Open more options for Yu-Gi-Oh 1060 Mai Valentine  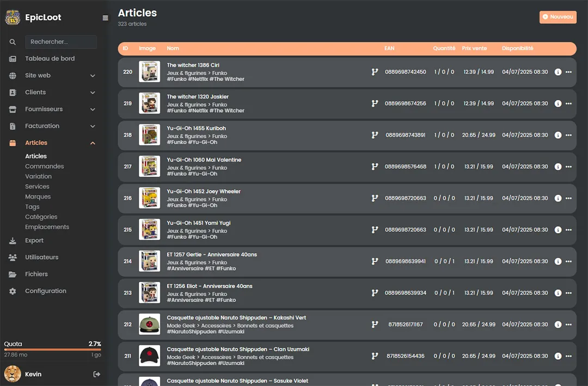point(568,167)
